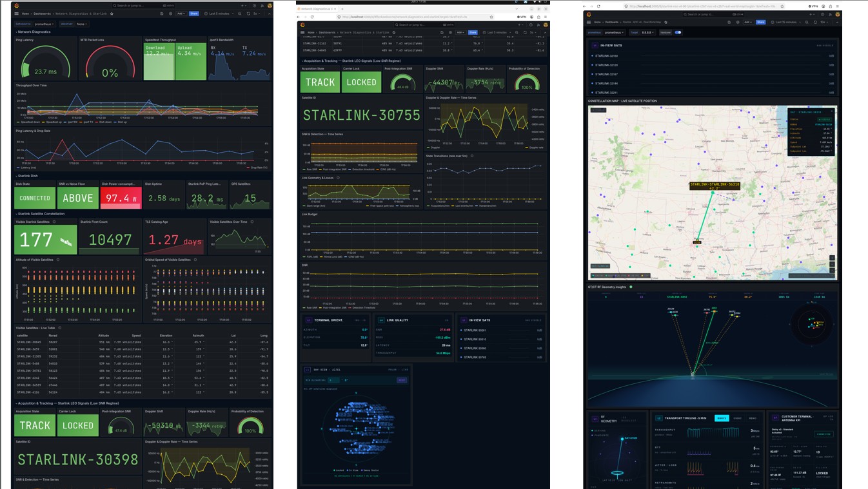
Task: Click Home breadcrumb in left window
Action: 25,14
